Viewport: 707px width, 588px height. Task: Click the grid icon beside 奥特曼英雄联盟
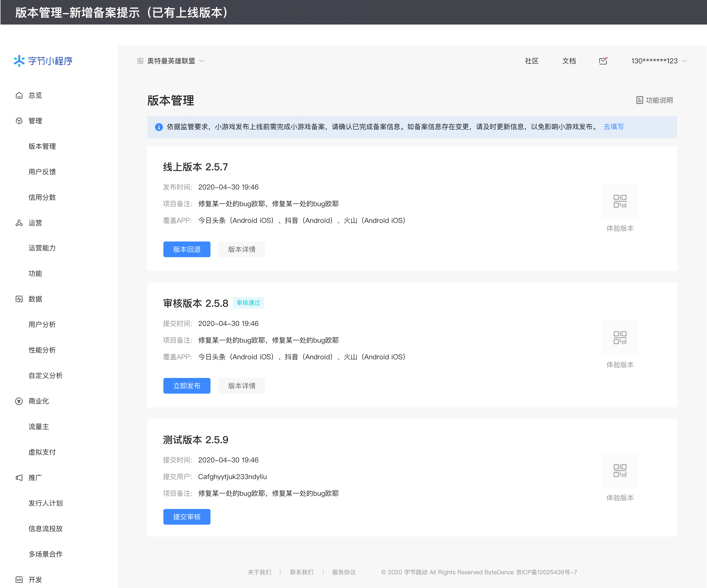pos(140,61)
